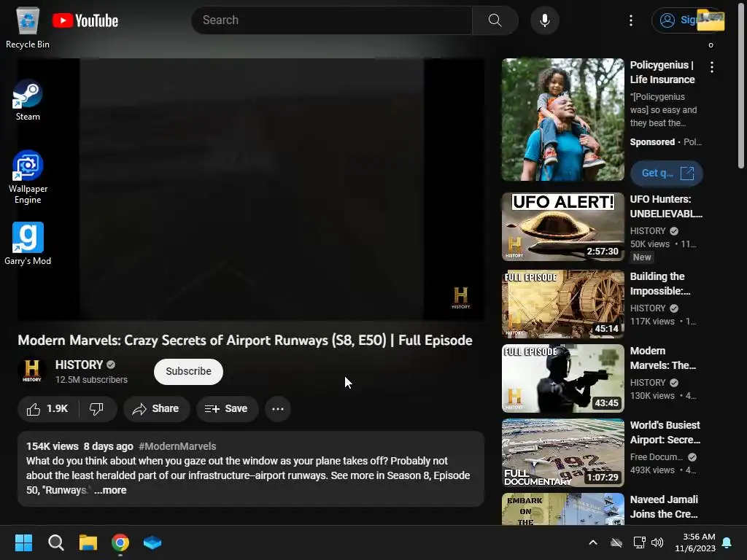Open notifications bell icon
This screenshot has width=747, height=560.
727,542
